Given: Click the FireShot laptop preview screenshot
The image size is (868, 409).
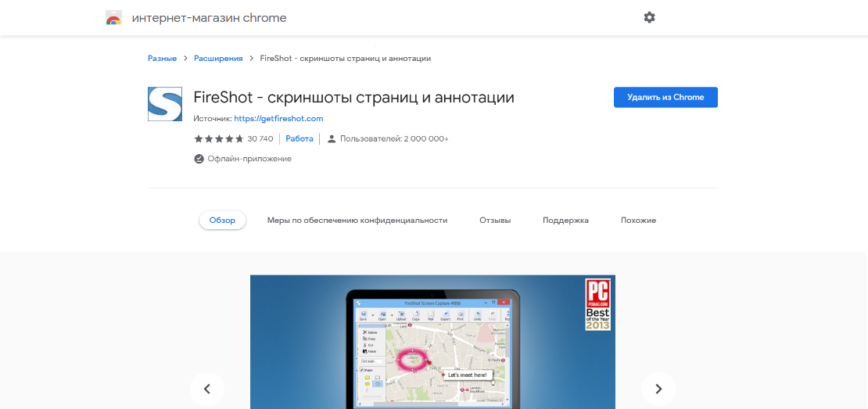Looking at the screenshot, I should pyautogui.click(x=432, y=342).
